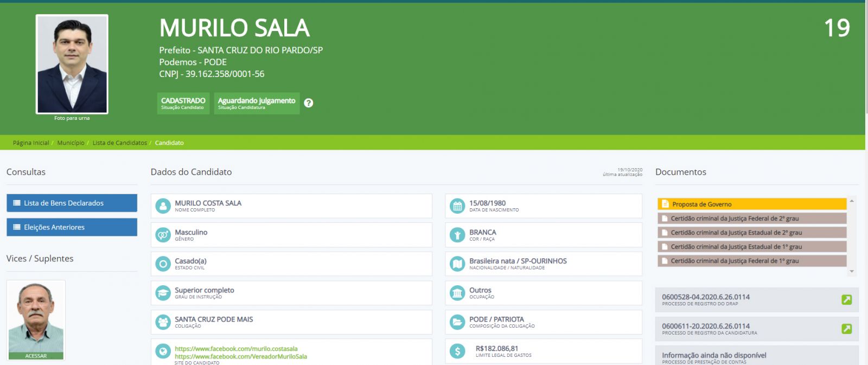The width and height of the screenshot is (868, 365).
Task: Click the help question mark icon
Action: 308,103
